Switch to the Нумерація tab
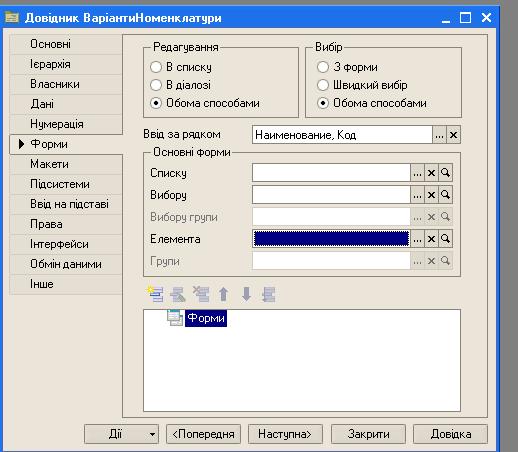 point(66,124)
